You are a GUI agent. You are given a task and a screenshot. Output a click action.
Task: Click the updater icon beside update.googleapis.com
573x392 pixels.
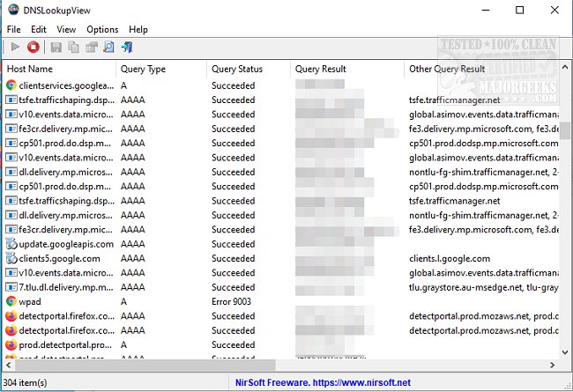click(x=11, y=244)
